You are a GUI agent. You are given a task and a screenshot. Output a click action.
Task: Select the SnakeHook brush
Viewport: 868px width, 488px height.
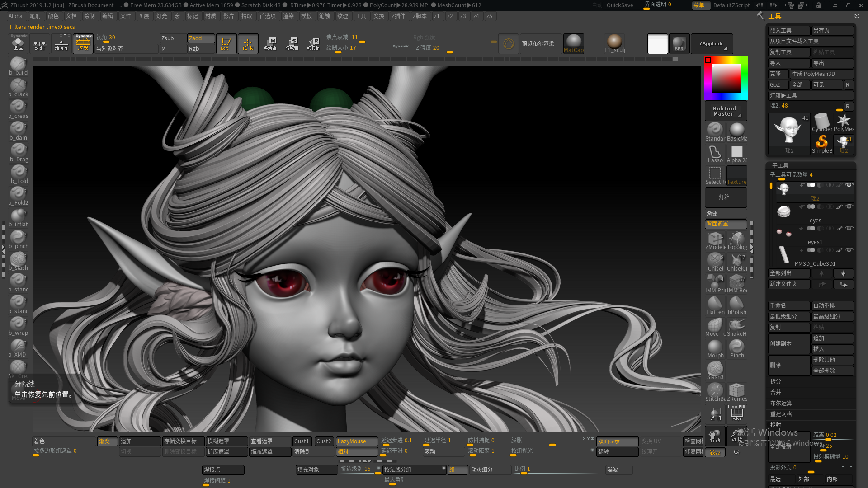pos(737,327)
